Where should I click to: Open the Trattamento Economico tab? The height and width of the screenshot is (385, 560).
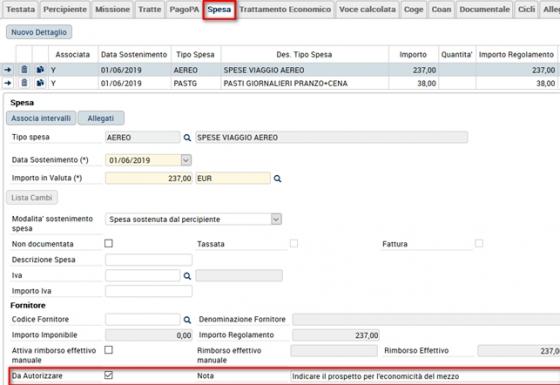(285, 10)
